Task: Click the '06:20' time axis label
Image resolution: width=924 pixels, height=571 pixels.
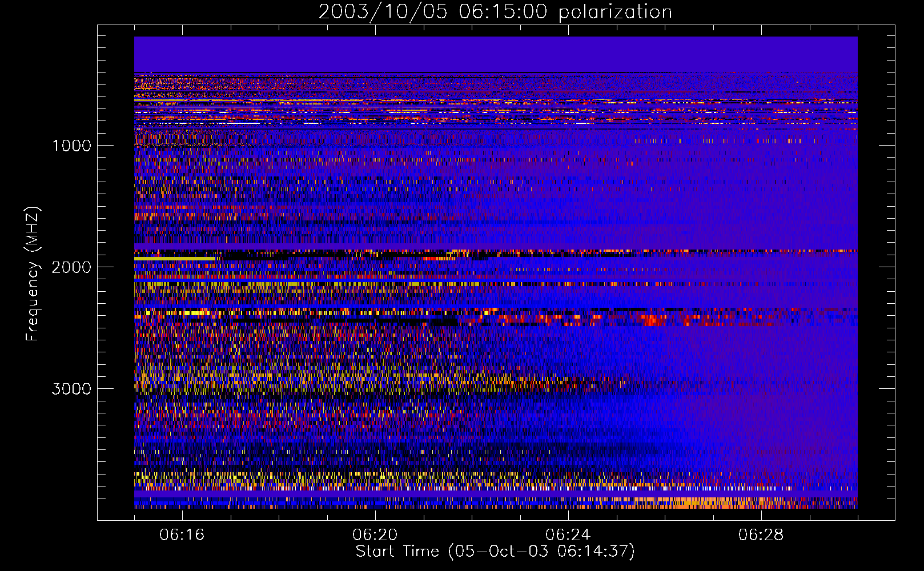Action: click(x=375, y=535)
